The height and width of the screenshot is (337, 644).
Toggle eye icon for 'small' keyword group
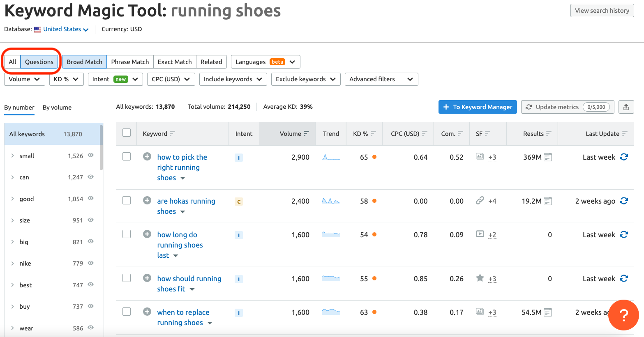tap(91, 155)
